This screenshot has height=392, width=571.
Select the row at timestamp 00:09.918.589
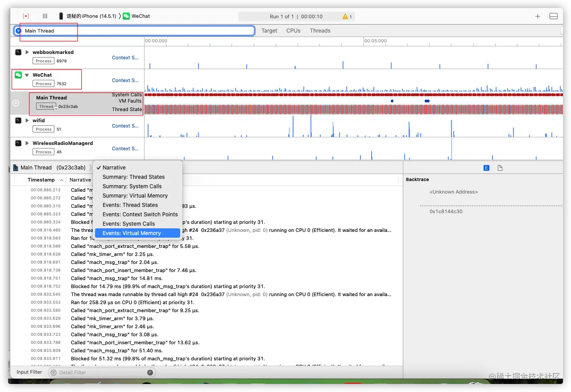click(x=206, y=246)
